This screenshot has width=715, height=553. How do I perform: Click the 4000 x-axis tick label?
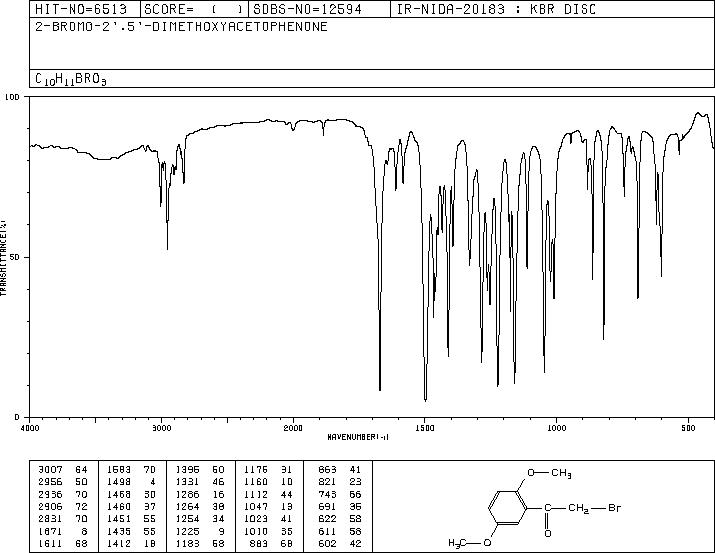tap(30, 428)
